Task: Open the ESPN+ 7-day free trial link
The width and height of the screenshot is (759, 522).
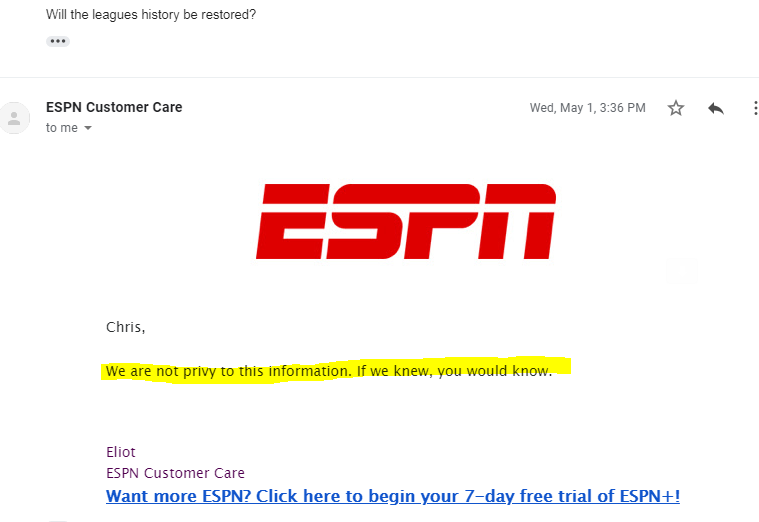Action: [393, 496]
